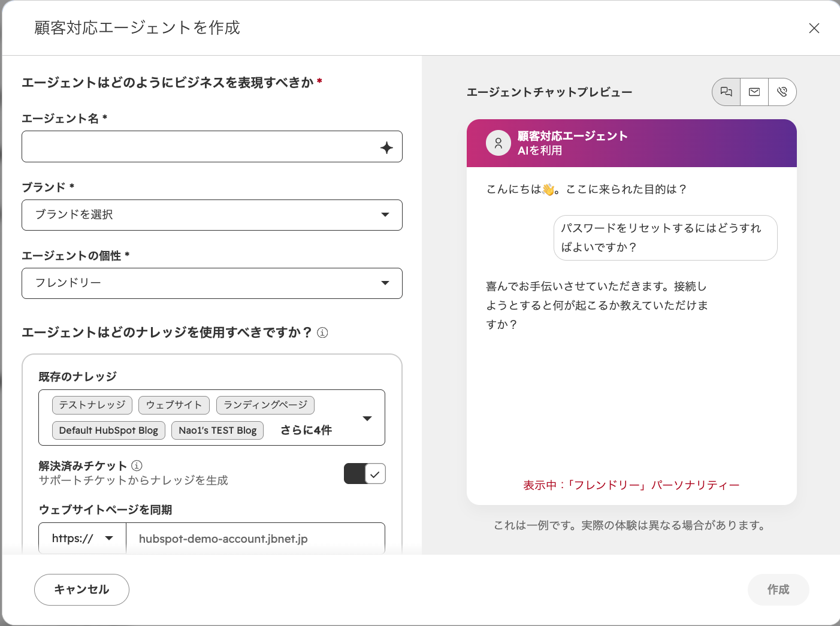Expand the 既存のナレッジ multi-select arrow

tap(367, 418)
